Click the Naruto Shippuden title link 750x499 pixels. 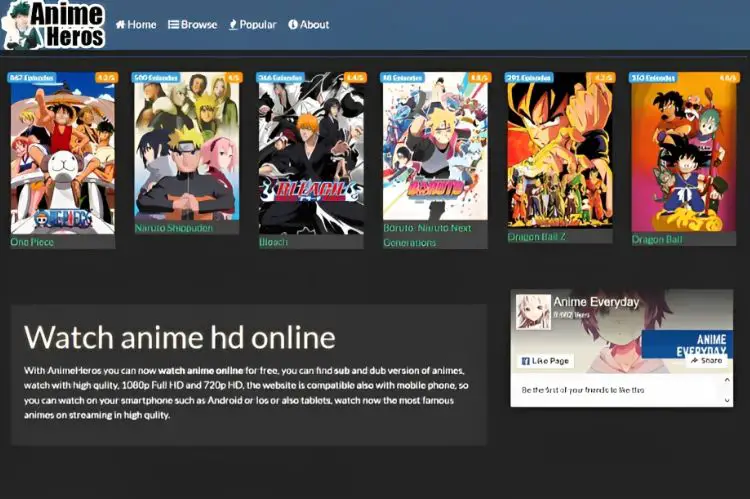click(x=174, y=228)
